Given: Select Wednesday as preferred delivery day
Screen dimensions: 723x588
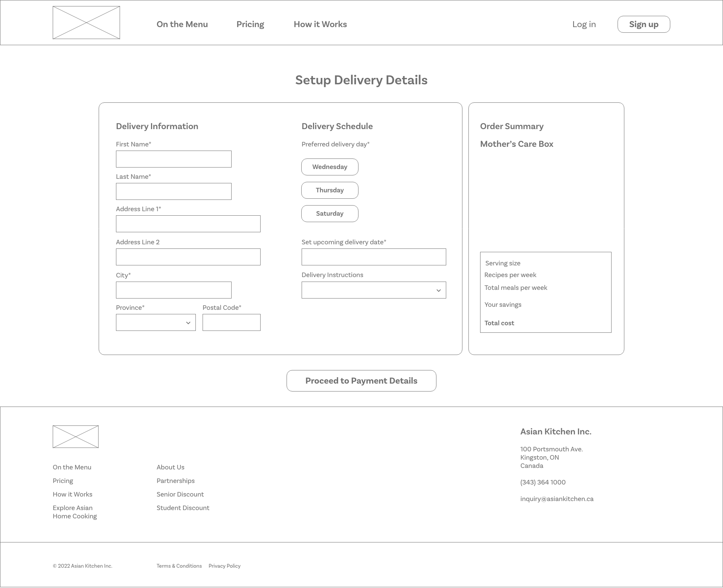Looking at the screenshot, I should (329, 167).
